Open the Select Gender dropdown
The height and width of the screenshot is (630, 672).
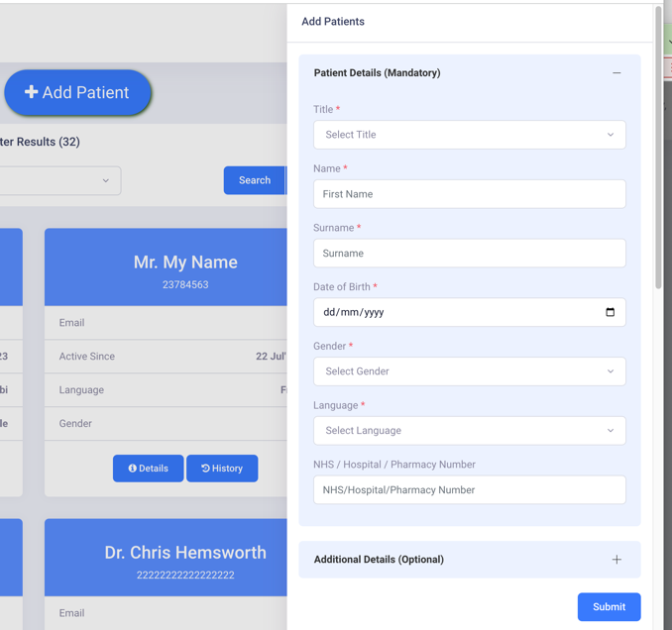pyautogui.click(x=469, y=371)
